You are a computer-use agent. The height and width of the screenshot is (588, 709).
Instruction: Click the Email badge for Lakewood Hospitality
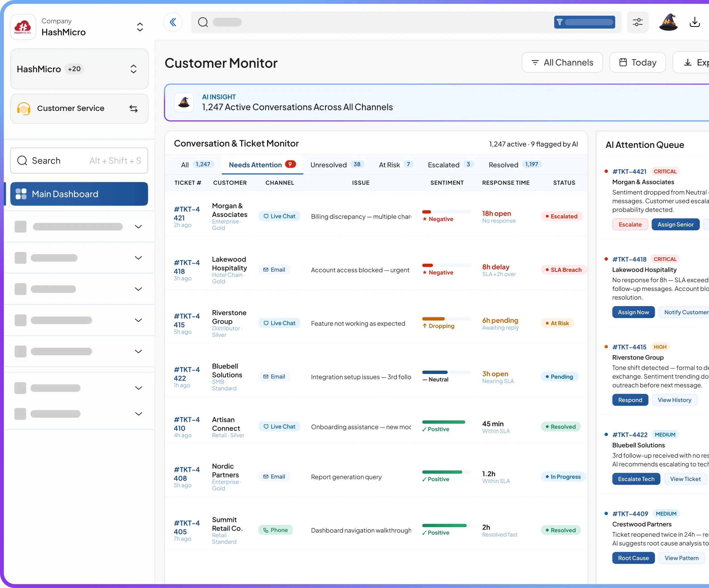pyautogui.click(x=274, y=270)
